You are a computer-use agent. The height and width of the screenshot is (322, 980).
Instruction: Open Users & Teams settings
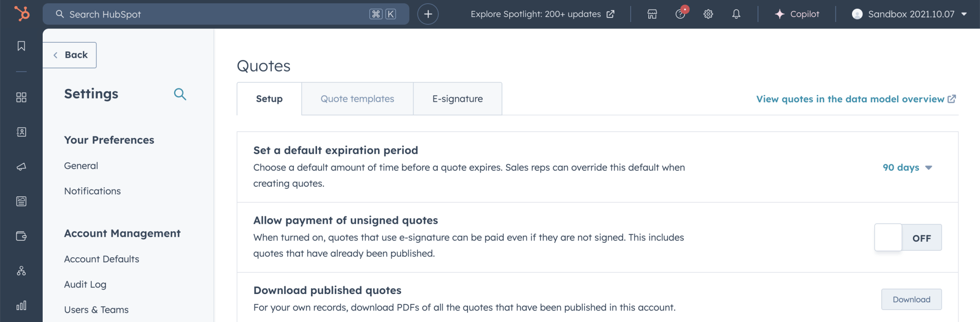(96, 310)
